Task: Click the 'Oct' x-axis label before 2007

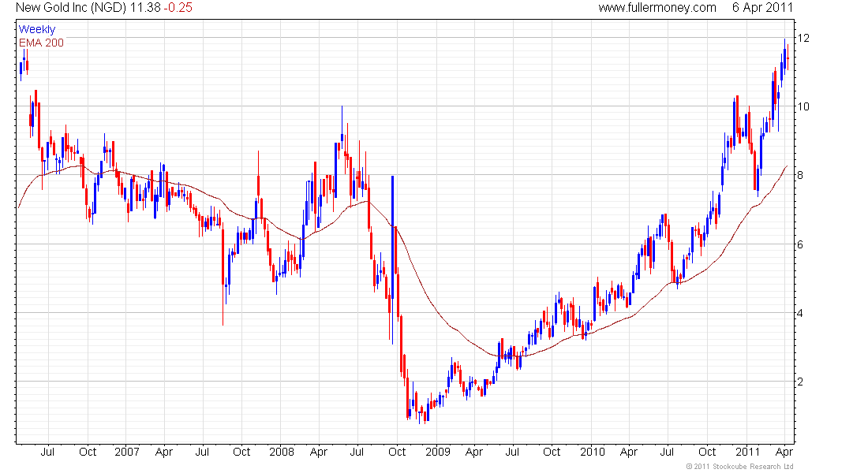Action: pos(88,452)
